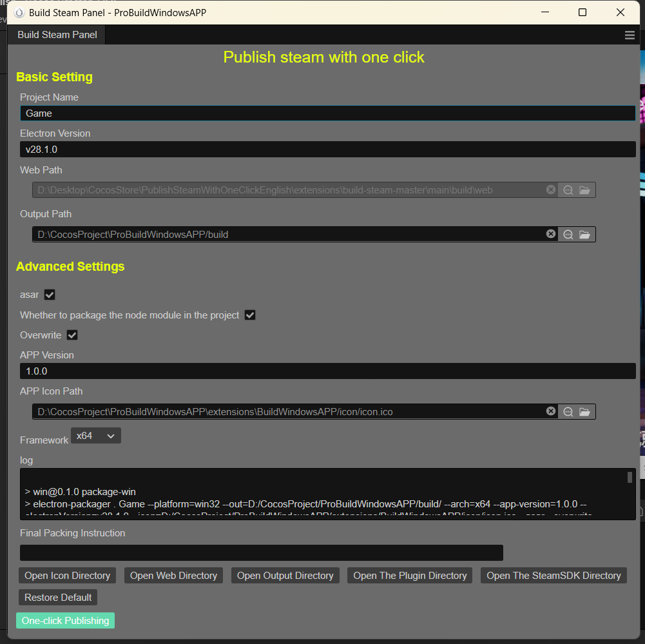Click the log scrollbar thumb

(630, 477)
